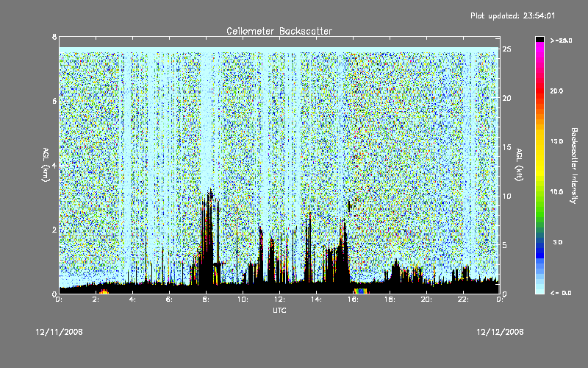This screenshot has width=588, height=368.
Task: Click the '18:' hour tick on the UTC axis
Action: tap(390, 300)
